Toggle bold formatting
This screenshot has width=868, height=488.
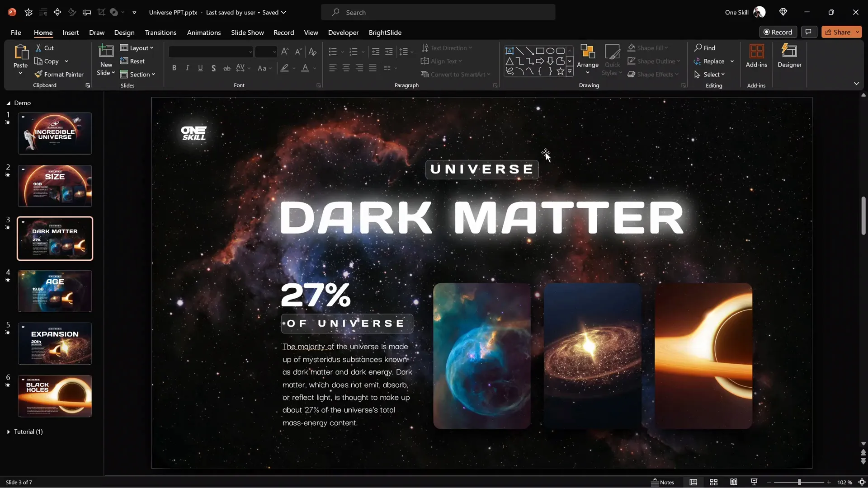coord(174,68)
